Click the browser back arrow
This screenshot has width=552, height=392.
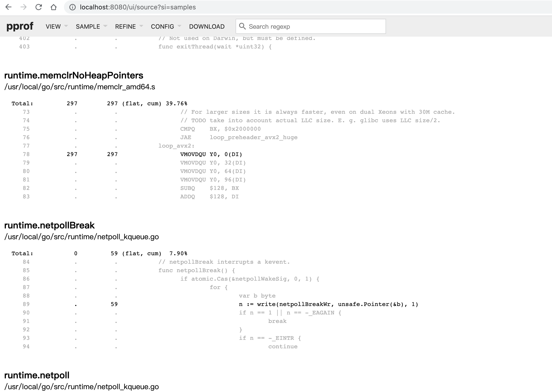8,7
